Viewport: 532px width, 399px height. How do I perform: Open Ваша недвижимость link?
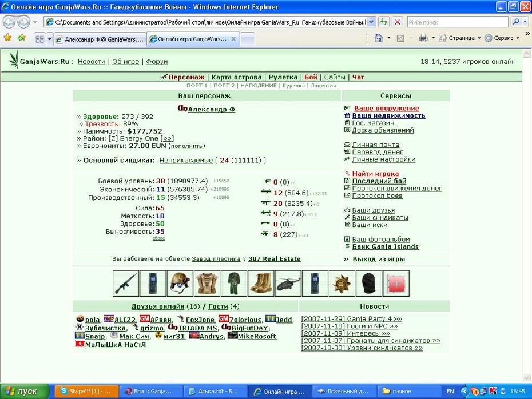388,115
